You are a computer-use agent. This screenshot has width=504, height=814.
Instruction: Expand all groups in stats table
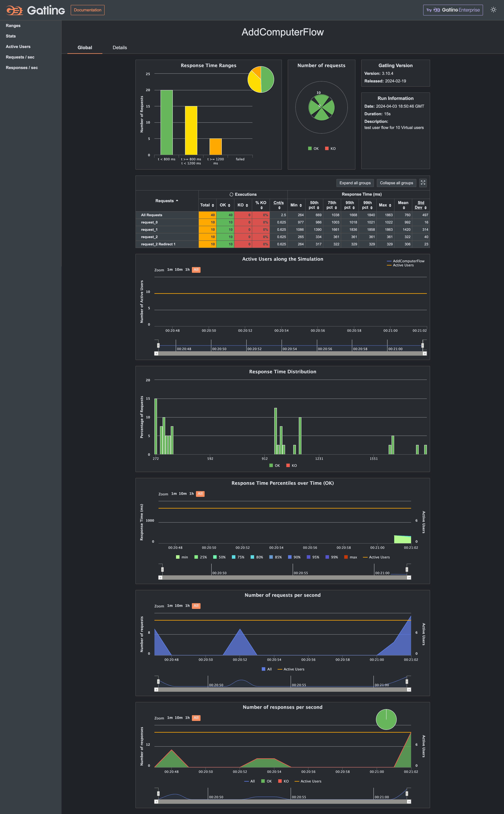pos(355,183)
